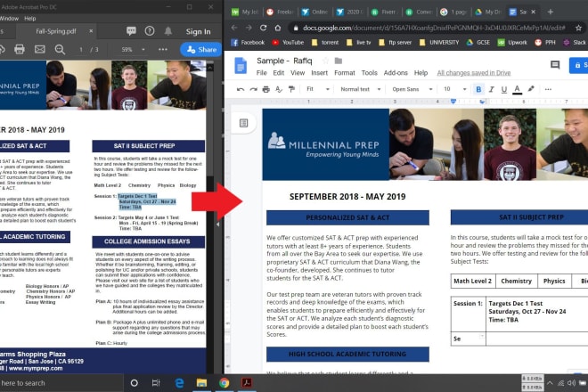Launch Microsoft Edge from taskbar

point(179,383)
